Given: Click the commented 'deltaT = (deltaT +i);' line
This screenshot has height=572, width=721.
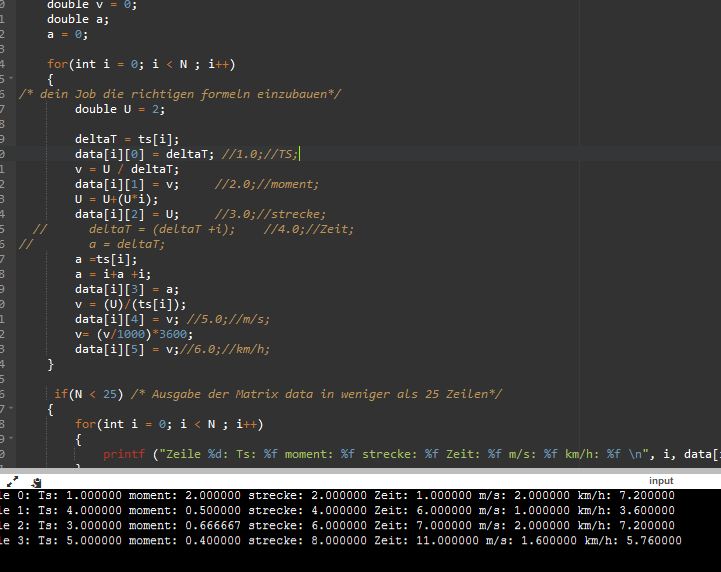Looking at the screenshot, I should point(162,229).
